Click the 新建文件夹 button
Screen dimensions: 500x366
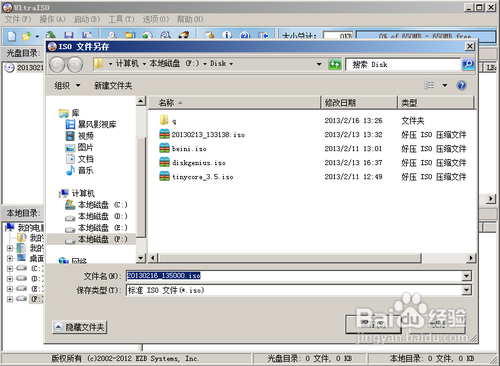click(113, 86)
